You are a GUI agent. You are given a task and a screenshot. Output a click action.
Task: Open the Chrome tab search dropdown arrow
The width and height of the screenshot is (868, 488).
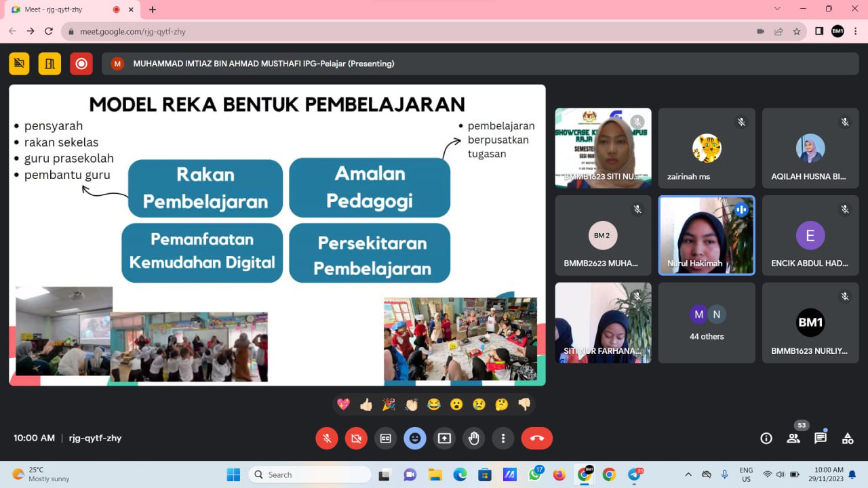click(x=777, y=9)
